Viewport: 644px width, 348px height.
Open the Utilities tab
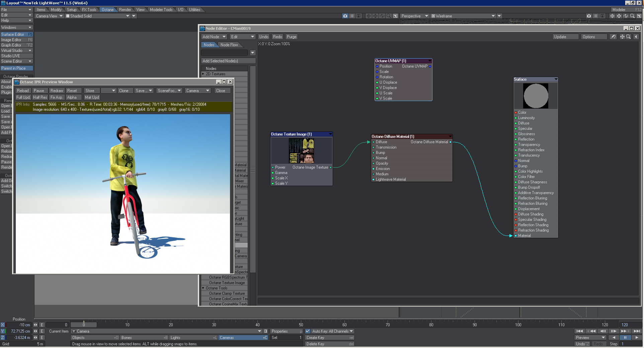(194, 10)
